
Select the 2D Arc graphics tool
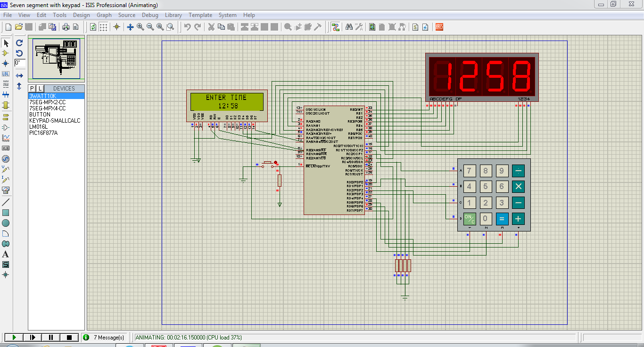click(6, 233)
